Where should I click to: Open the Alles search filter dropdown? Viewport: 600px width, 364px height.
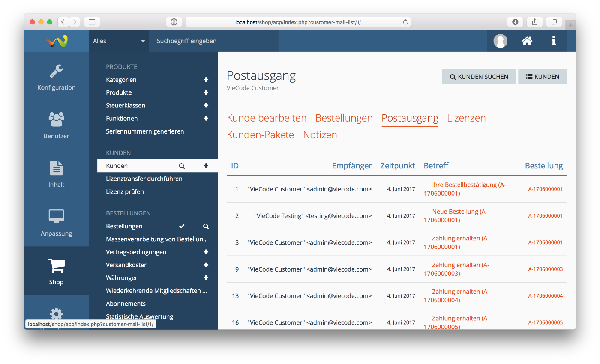click(x=119, y=41)
